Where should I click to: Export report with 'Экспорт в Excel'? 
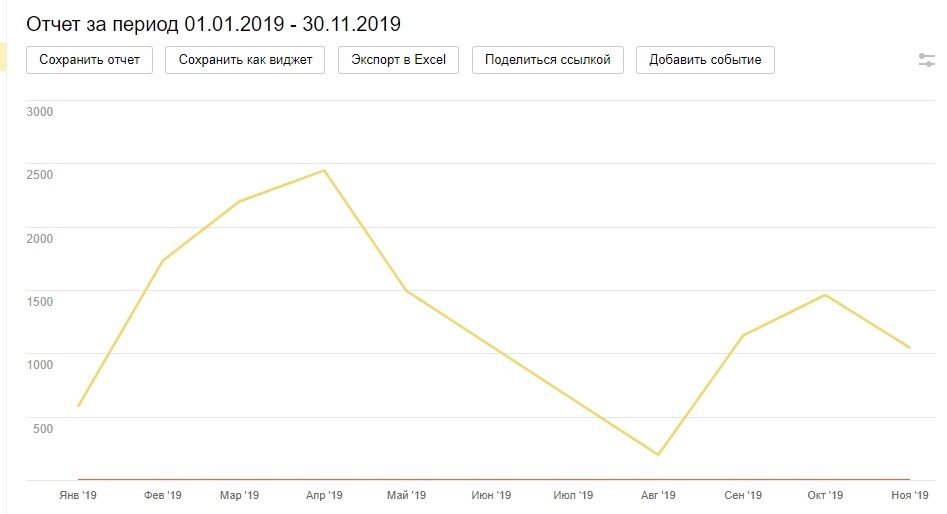pyautogui.click(x=398, y=60)
